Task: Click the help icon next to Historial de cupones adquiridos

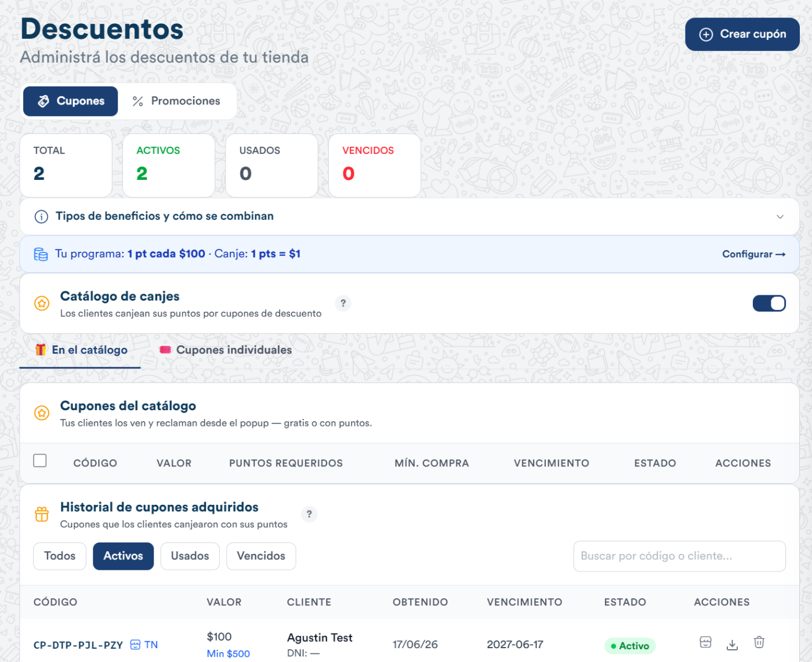Action: pyautogui.click(x=309, y=513)
